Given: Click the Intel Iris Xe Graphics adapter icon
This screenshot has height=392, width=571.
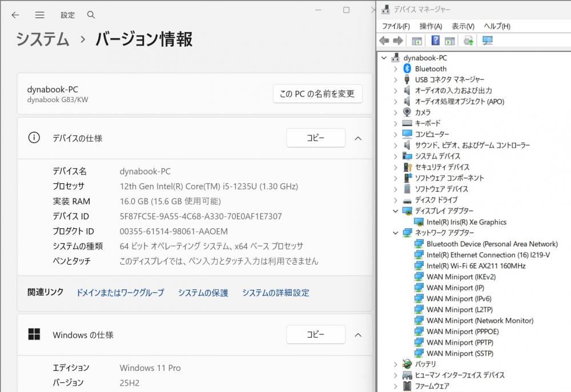Looking at the screenshot, I should (419, 221).
